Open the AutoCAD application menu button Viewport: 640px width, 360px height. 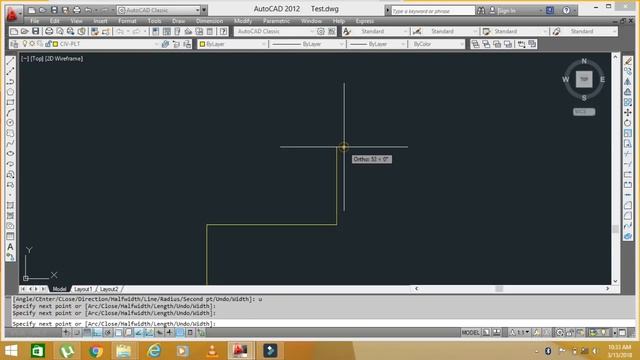pyautogui.click(x=13, y=13)
